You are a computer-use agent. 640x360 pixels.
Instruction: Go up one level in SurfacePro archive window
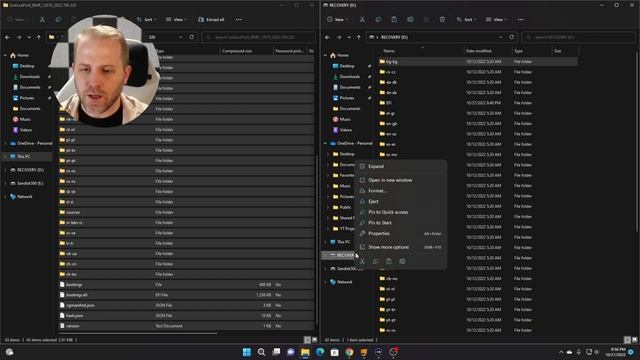pos(39,37)
